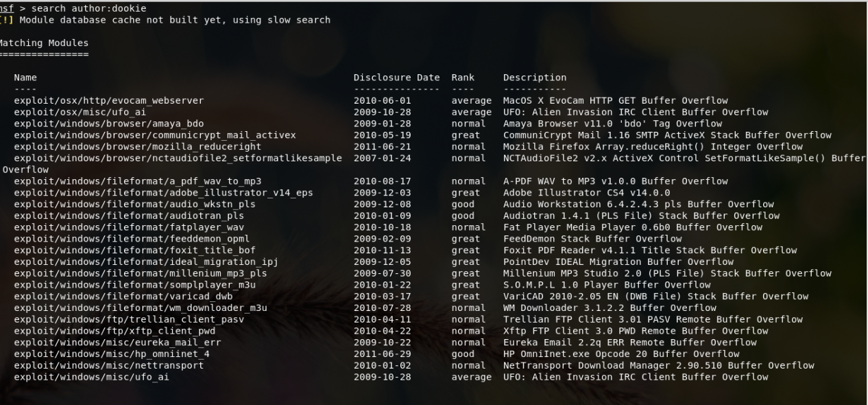Click description 'Audio Workstation 6.4.2.4.3 pls Buffer Overflow'
The height and width of the screenshot is (405, 868).
coord(639,205)
